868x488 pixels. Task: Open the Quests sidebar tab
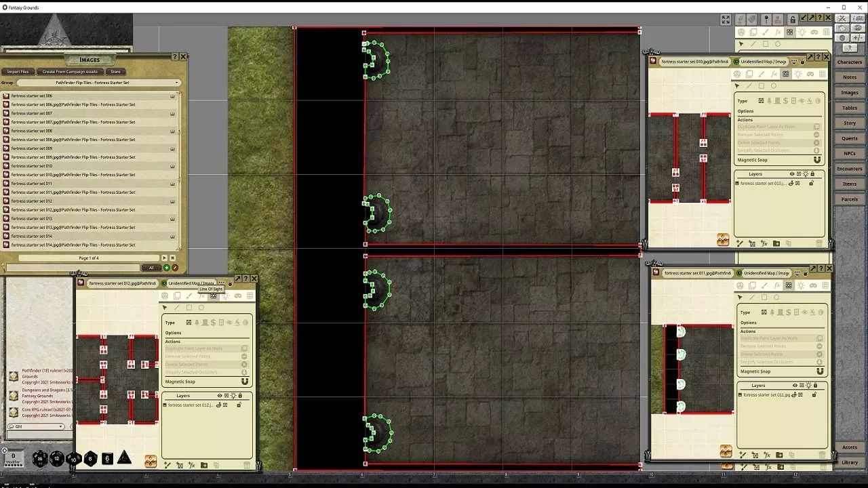tap(849, 138)
